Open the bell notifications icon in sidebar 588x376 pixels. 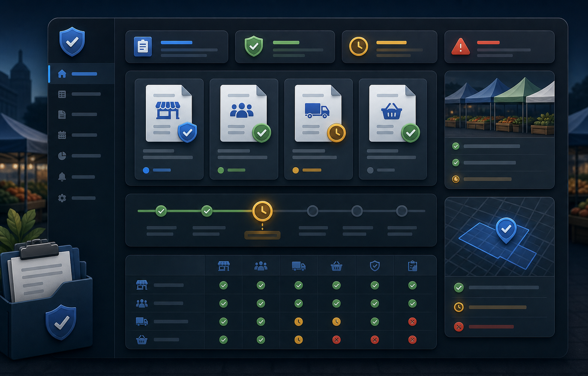click(62, 177)
